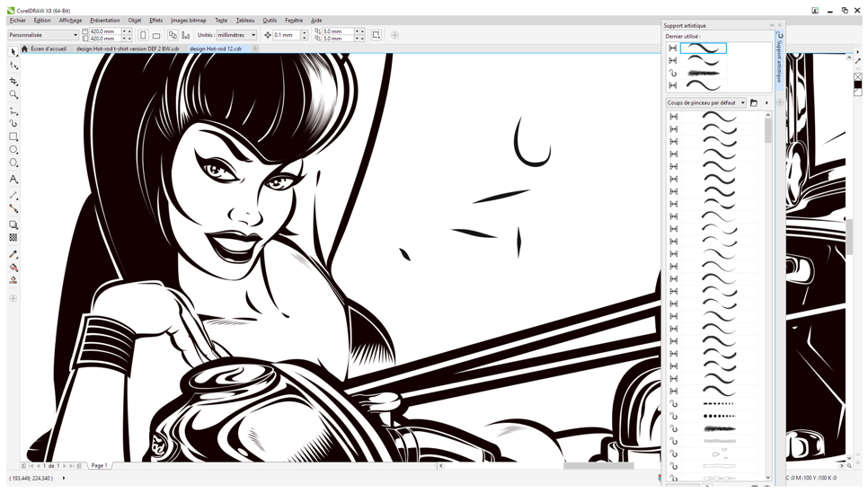Select the Pick (arrow) tool
The height and width of the screenshot is (493, 868).
13,52
